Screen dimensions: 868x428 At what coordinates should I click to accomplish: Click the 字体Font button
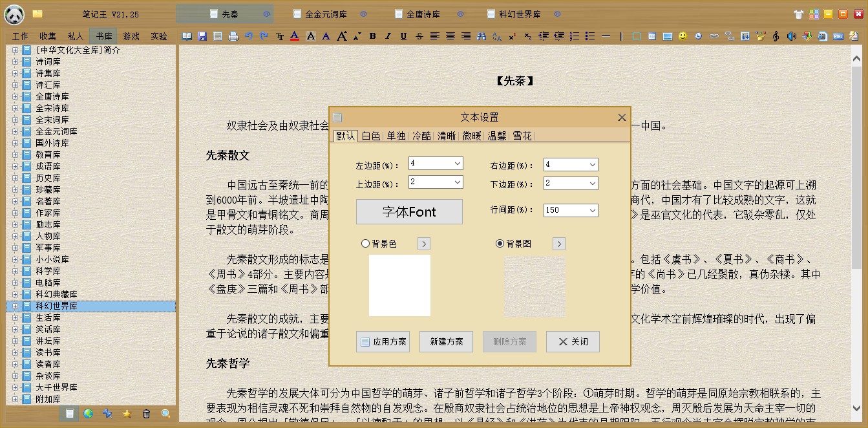coord(408,211)
